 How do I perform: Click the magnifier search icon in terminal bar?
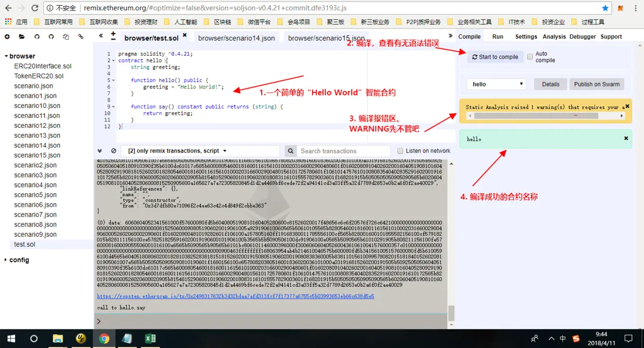(x=290, y=151)
